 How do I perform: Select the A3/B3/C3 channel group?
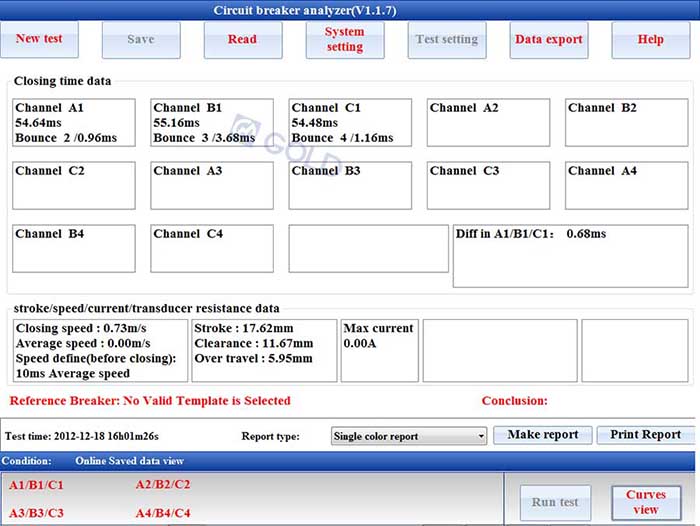(x=37, y=514)
